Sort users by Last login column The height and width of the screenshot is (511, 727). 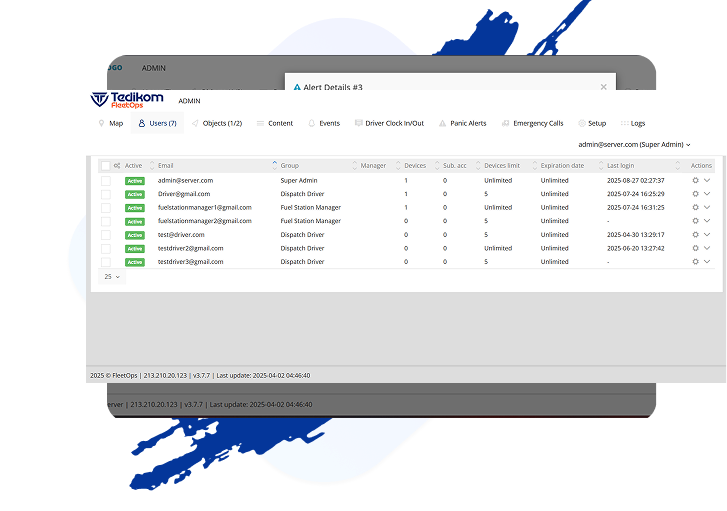(621, 166)
